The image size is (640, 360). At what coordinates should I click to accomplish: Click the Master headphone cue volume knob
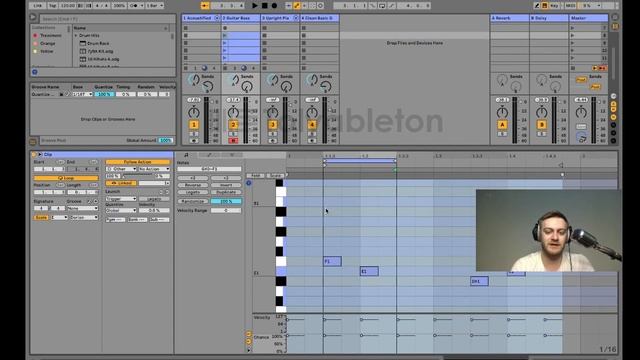(582, 138)
